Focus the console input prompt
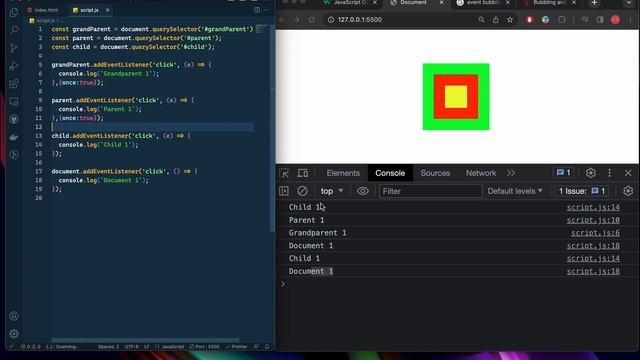Screen dimensions: 640x360 [x=457, y=284]
